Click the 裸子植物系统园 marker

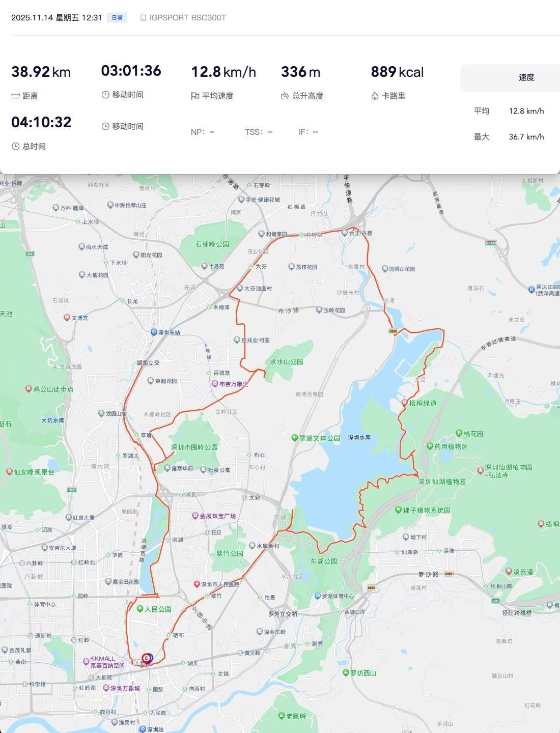click(x=398, y=510)
